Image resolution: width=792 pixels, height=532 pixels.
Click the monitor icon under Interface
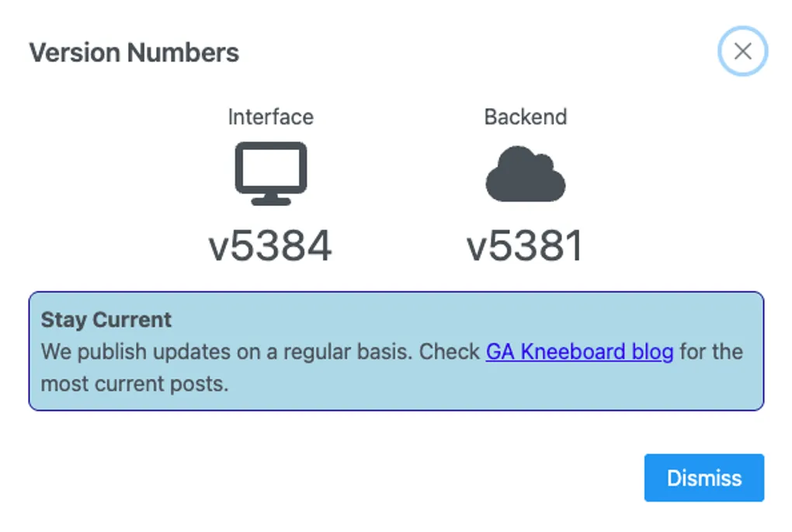[x=271, y=172]
